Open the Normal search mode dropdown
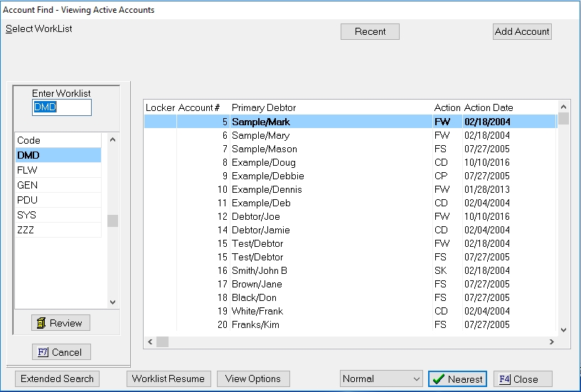 381,379
